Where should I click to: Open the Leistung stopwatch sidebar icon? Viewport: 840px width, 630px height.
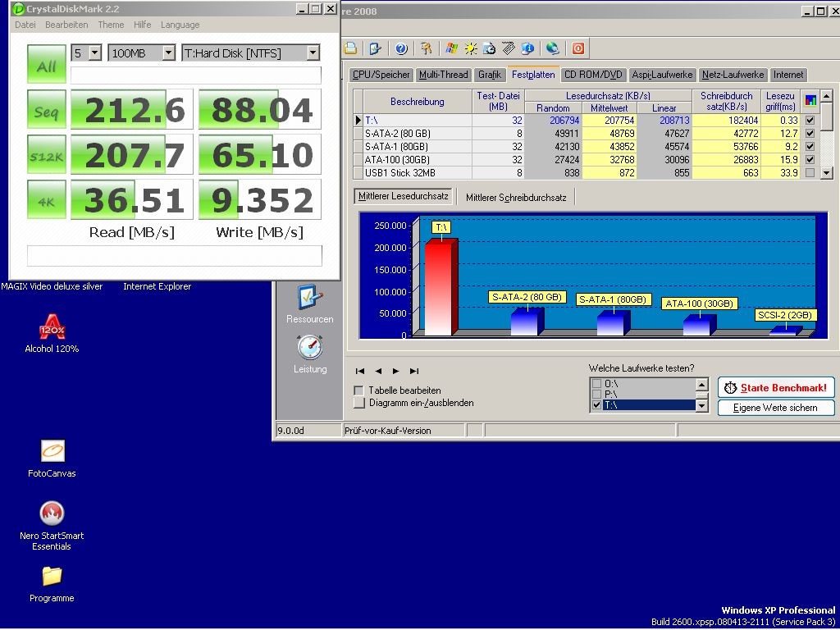point(309,354)
